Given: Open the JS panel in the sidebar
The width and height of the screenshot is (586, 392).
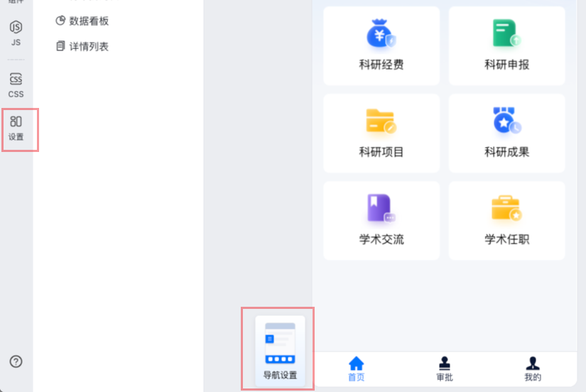Looking at the screenshot, I should coord(16,33).
